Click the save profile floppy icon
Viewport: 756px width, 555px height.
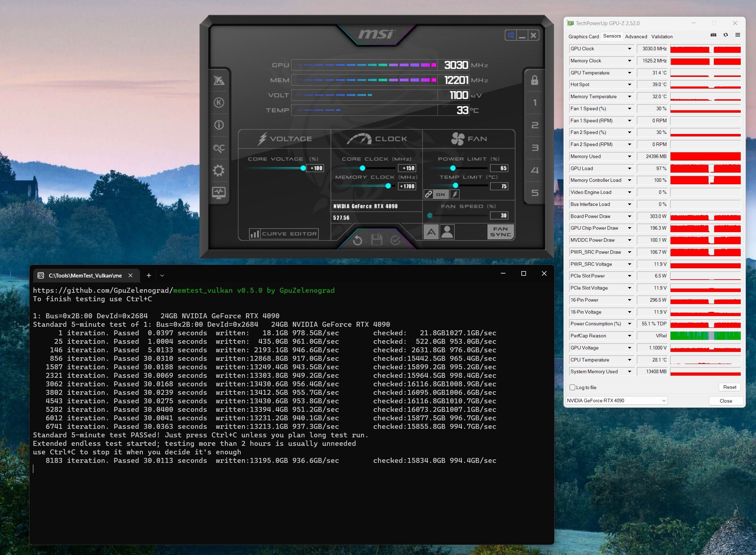pyautogui.click(x=376, y=240)
